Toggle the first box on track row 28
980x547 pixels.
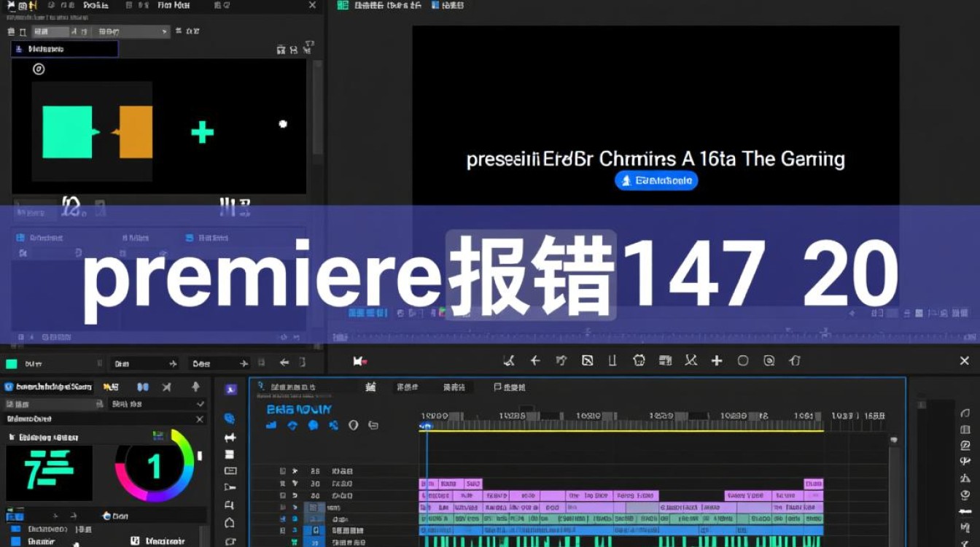[x=283, y=471]
